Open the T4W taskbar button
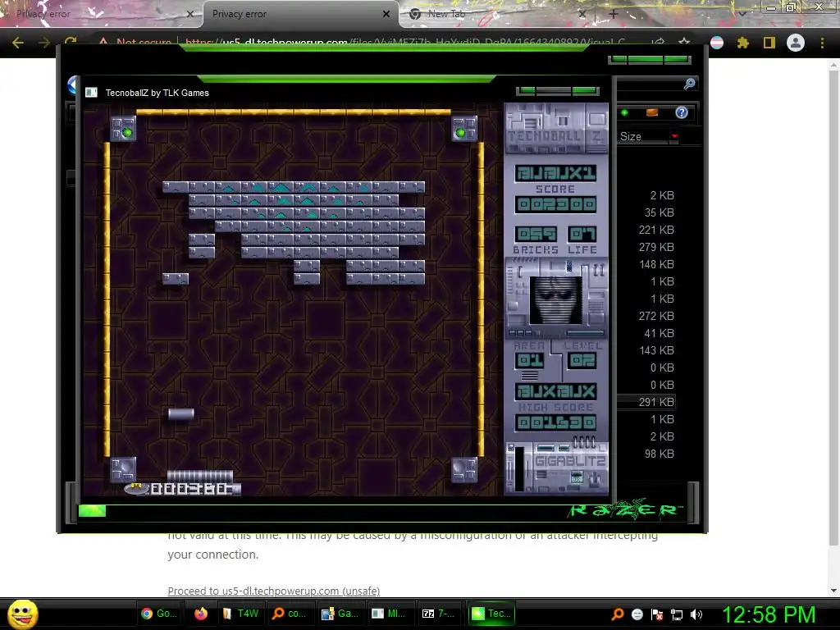The height and width of the screenshot is (630, 840). click(241, 614)
